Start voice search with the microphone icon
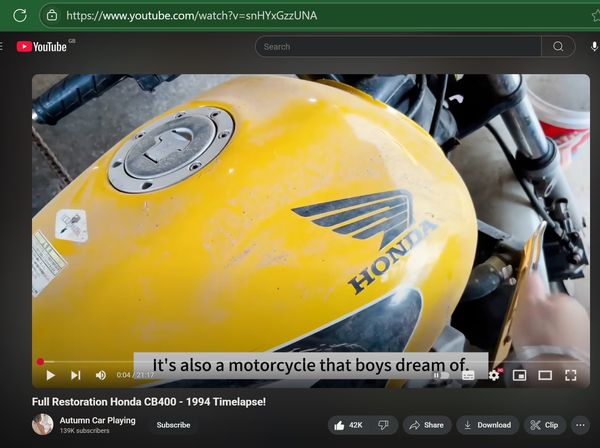 (x=594, y=47)
